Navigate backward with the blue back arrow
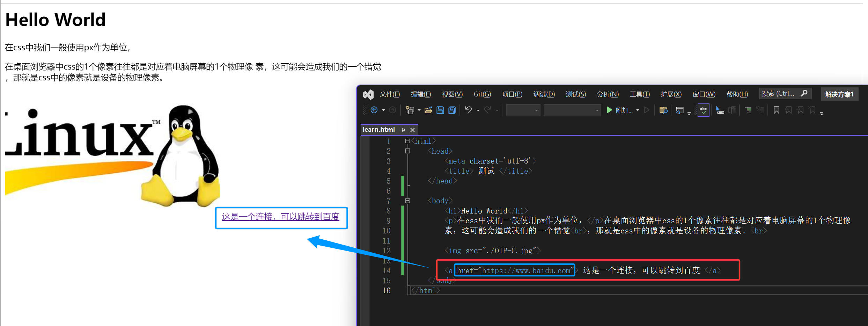Image resolution: width=868 pixels, height=326 pixels. pyautogui.click(x=374, y=110)
